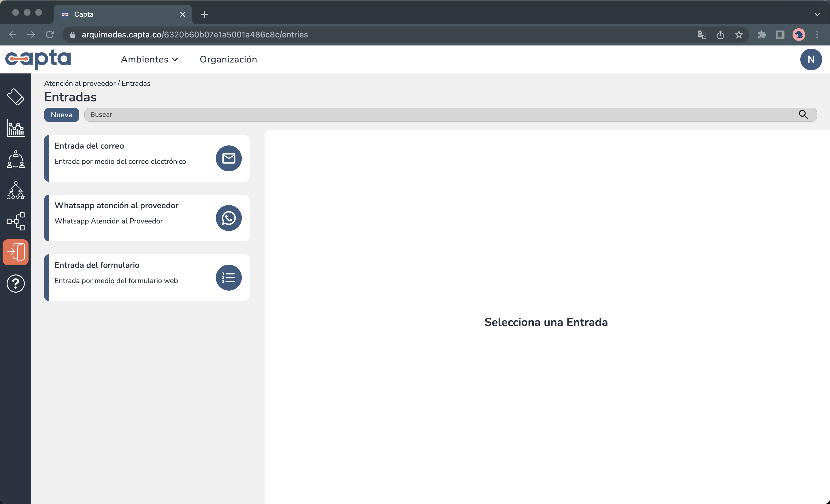Open the tickets tag icon in sidebar
830x504 pixels.
point(16,97)
